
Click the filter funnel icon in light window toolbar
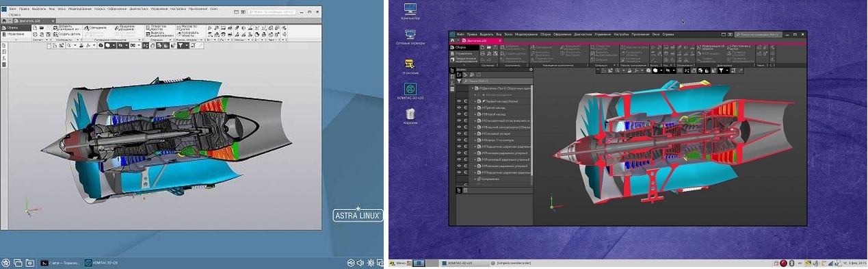pos(180,45)
